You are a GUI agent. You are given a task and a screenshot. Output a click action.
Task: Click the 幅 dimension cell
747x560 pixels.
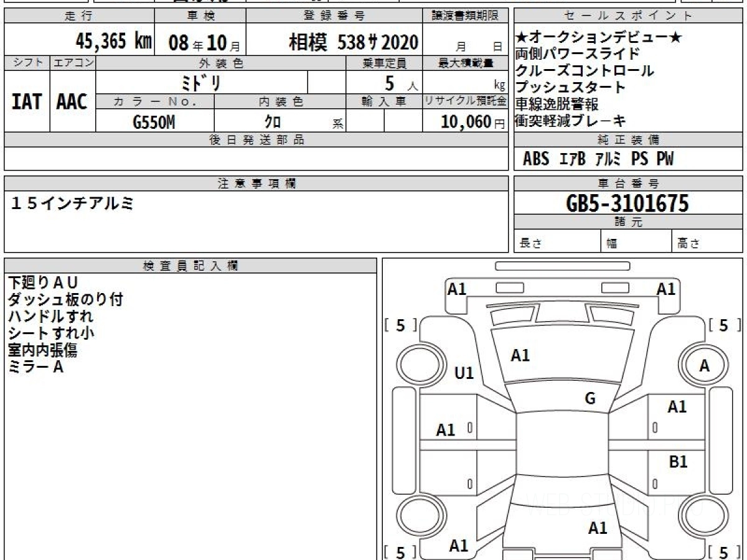(x=636, y=241)
